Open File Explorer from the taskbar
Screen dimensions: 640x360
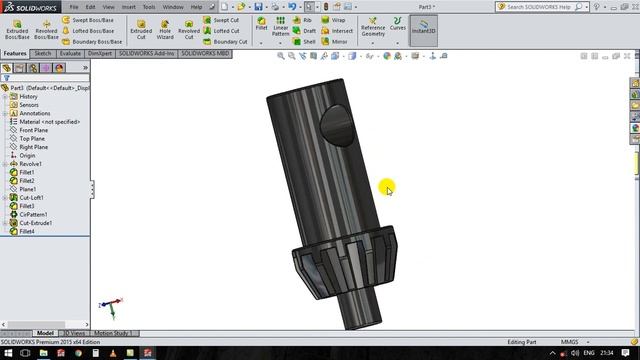[x=44, y=353]
